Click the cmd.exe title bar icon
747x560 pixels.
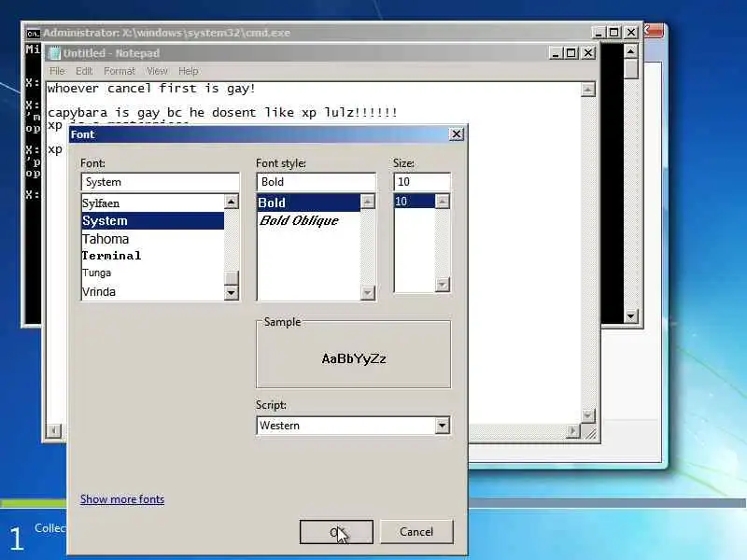click(33, 33)
